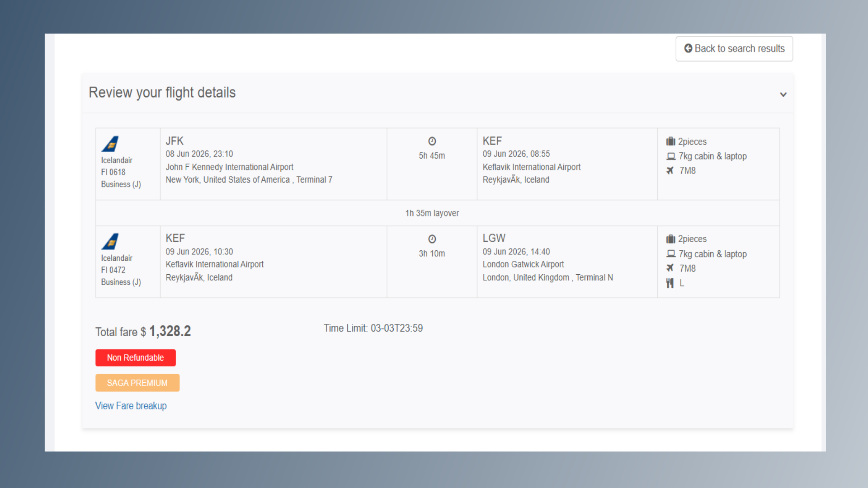Click the Non Refundable red badge
Viewport: 868px width, 488px height.
tap(135, 358)
